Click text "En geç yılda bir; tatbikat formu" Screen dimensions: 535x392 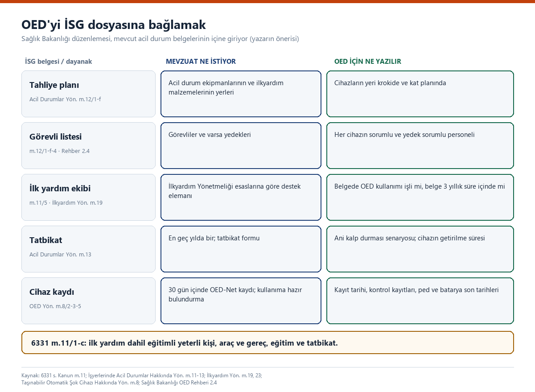coord(214,238)
